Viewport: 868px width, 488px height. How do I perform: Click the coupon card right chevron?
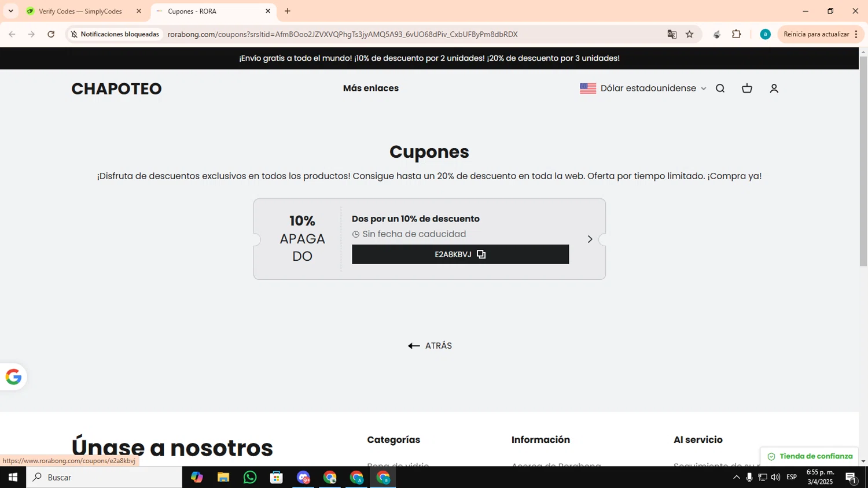pos(590,239)
